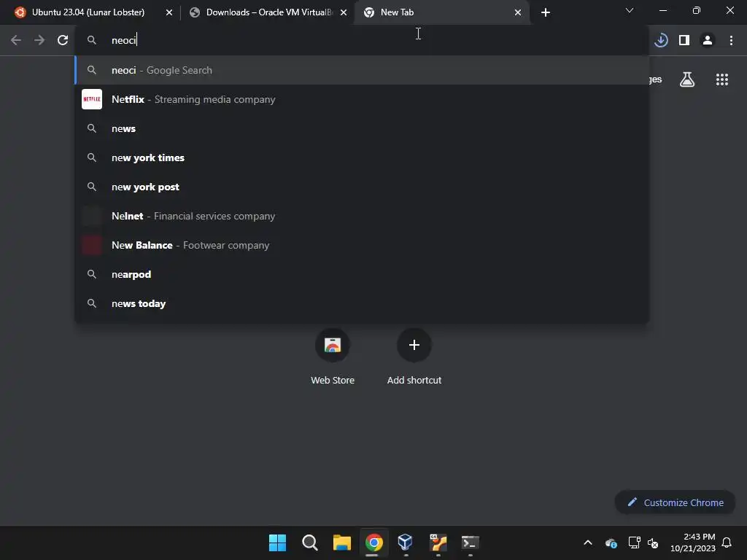Open a new browser tab
Screen dimensions: 747x560
coord(546,12)
